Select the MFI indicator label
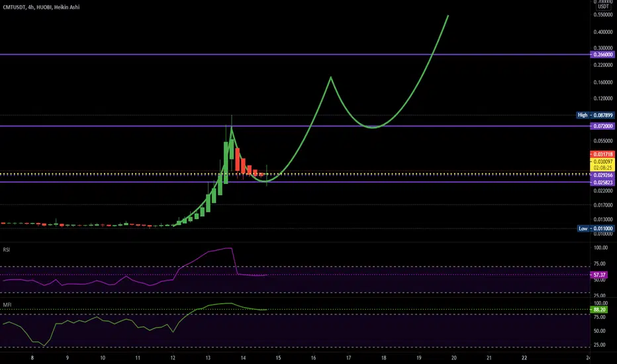The width and height of the screenshot is (617, 364). coord(7,305)
